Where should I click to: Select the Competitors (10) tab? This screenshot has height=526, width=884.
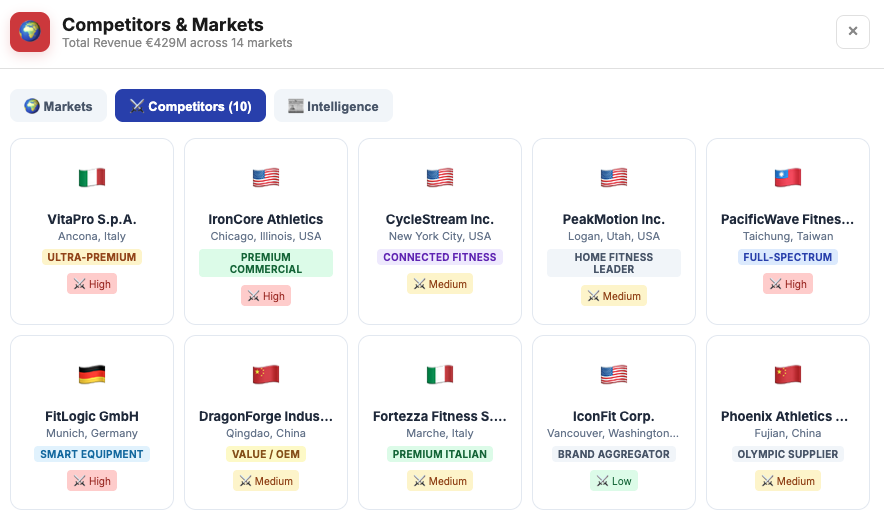tap(190, 106)
